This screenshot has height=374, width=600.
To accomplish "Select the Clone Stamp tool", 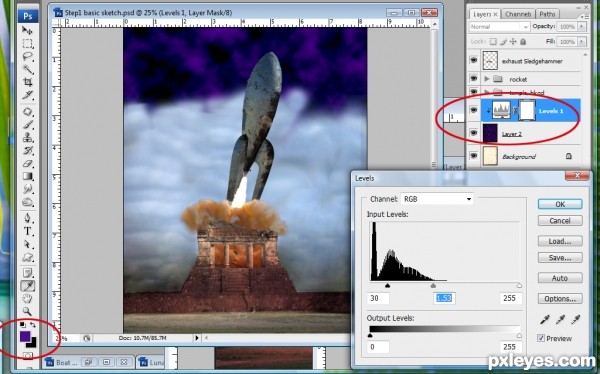I will (x=27, y=137).
